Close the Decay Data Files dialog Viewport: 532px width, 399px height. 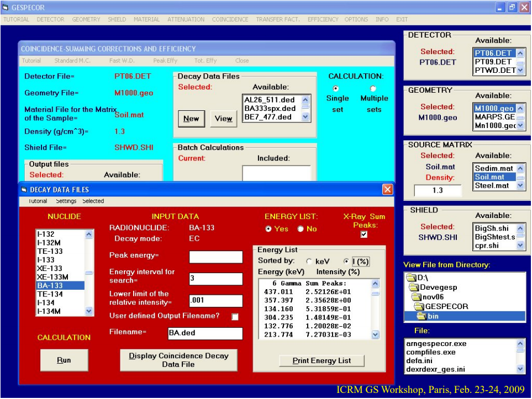pyautogui.click(x=387, y=189)
